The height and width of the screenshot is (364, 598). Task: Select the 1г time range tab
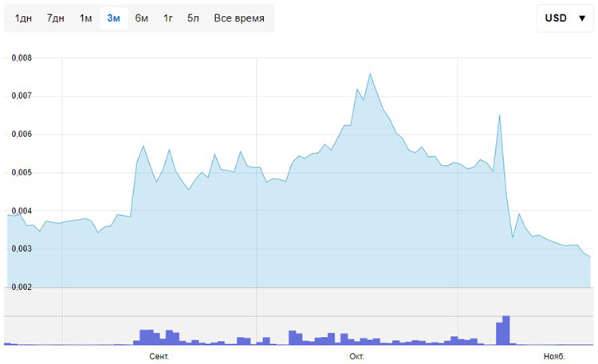pyautogui.click(x=168, y=18)
